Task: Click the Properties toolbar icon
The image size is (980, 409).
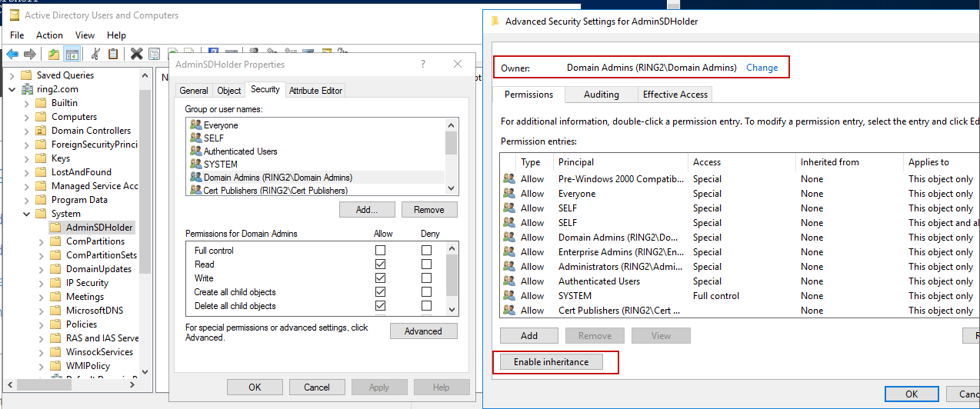Action: 155,54
